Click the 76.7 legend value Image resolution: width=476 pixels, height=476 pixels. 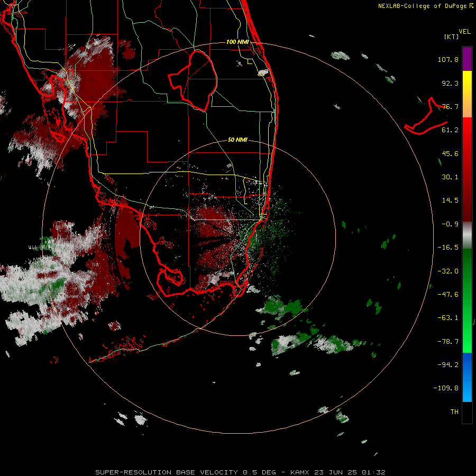coord(450,106)
